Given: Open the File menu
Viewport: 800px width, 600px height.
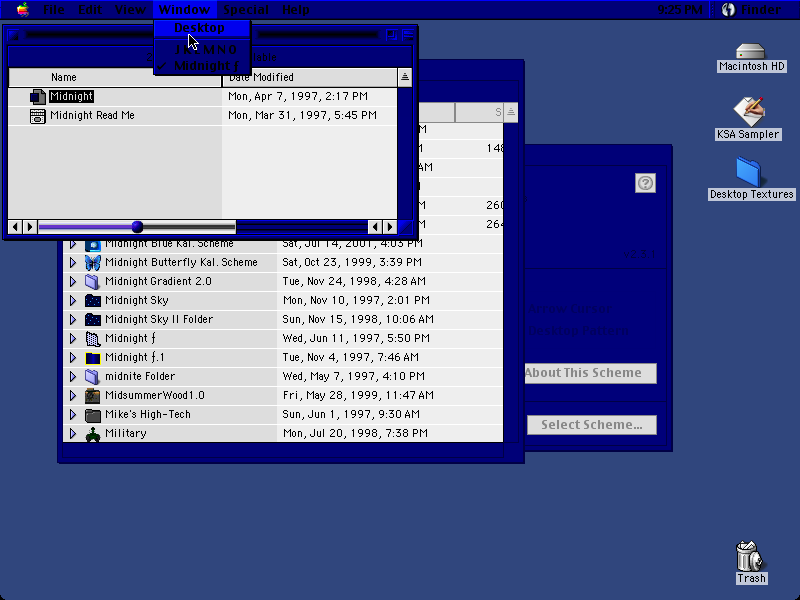Looking at the screenshot, I should pyautogui.click(x=54, y=9).
